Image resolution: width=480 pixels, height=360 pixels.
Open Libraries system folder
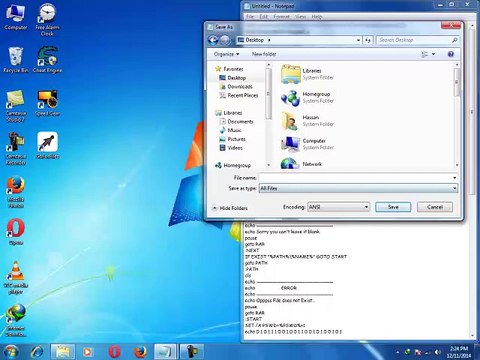pos(307,74)
